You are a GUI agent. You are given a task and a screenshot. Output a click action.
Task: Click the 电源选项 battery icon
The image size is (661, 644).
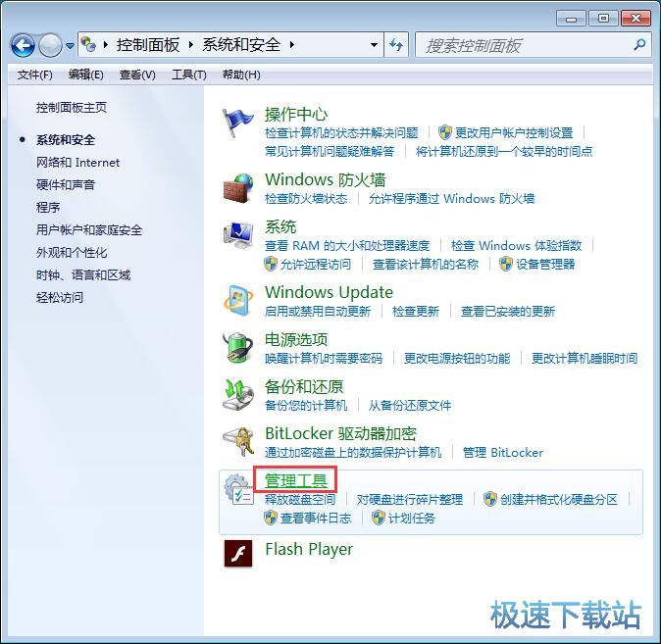pos(238,348)
